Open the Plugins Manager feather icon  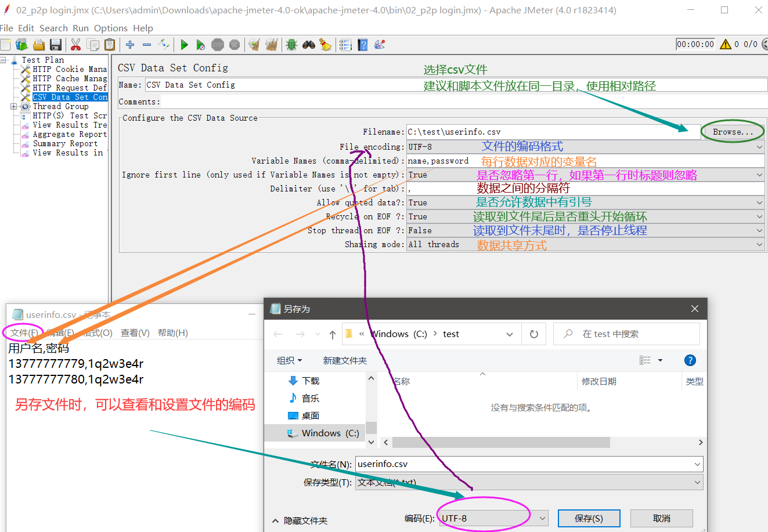380,45
